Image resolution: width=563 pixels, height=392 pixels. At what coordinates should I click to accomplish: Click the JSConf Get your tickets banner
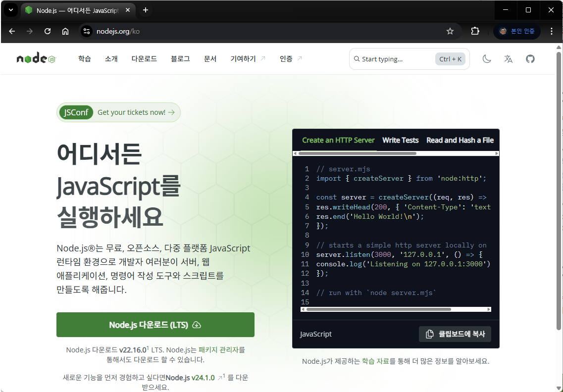point(118,112)
